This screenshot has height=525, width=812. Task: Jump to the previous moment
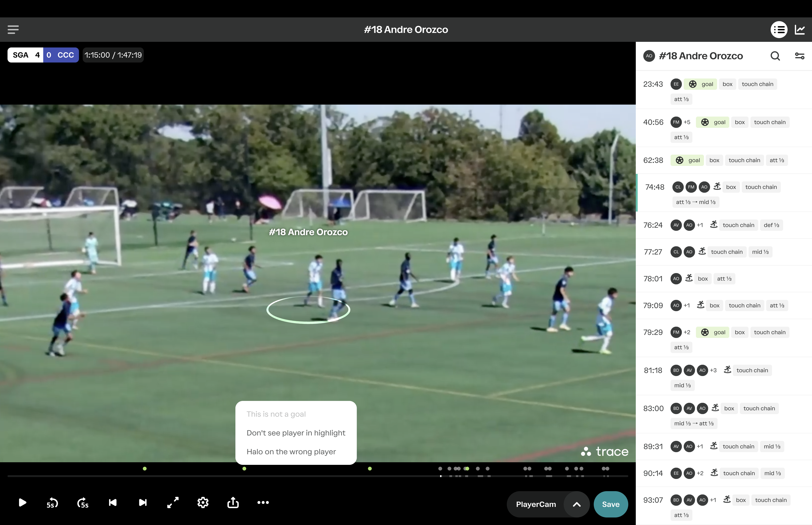coord(113,503)
